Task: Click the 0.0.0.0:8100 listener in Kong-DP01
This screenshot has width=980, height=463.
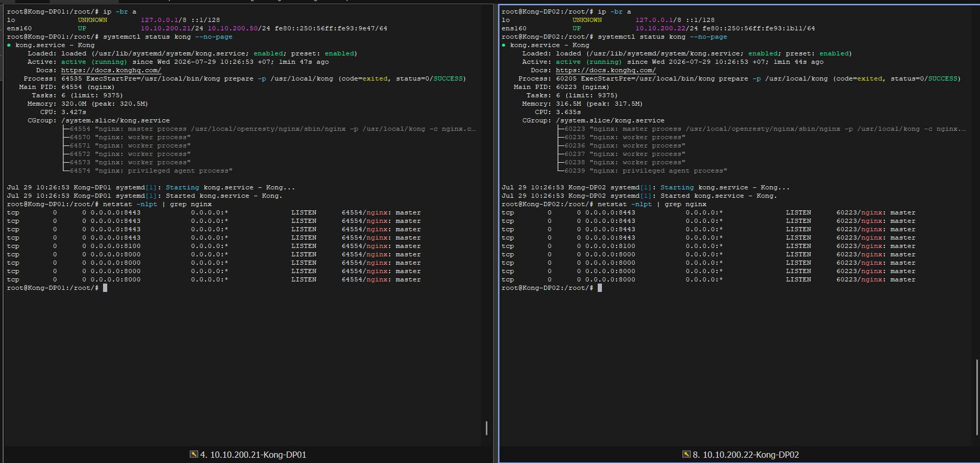Action: tap(116, 246)
